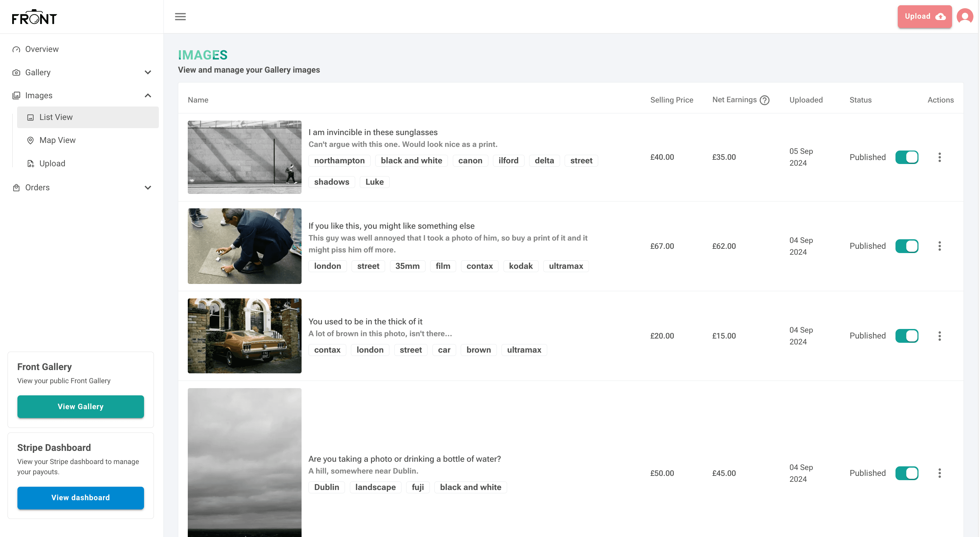Click the Overview gauge icon

16,49
